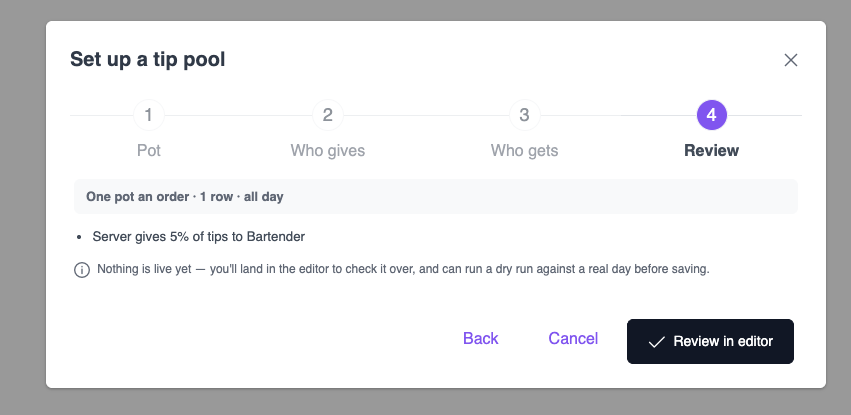Close the tip pool dialog with X
The width and height of the screenshot is (851, 415).
pyautogui.click(x=791, y=60)
